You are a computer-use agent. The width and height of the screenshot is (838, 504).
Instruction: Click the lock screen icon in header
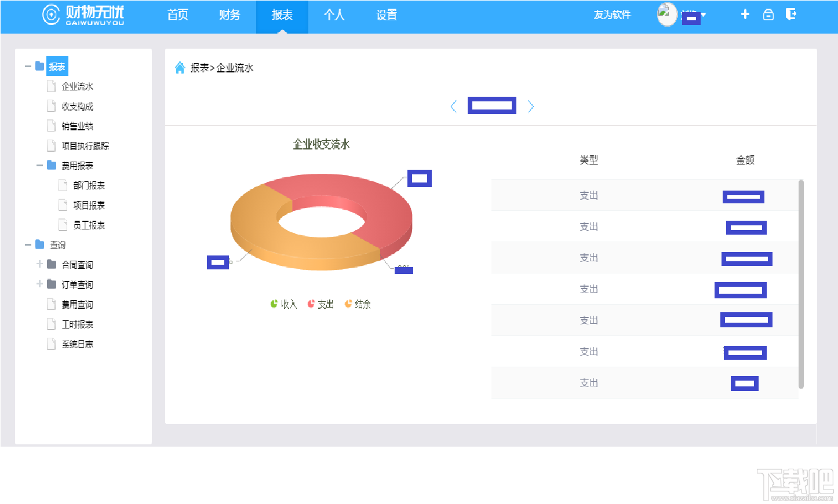[768, 14]
